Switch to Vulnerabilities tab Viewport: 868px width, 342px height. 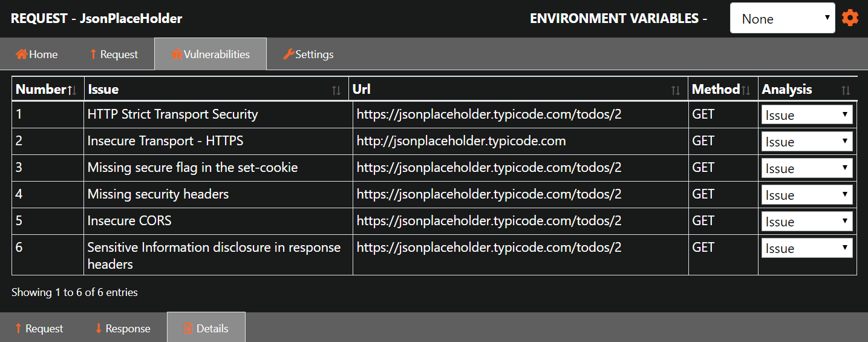click(210, 54)
